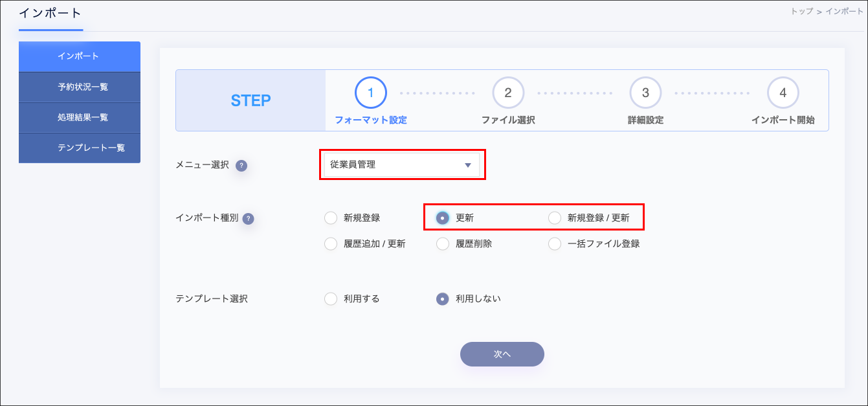Open 予約状況一覧 in the sidebar

[x=80, y=87]
